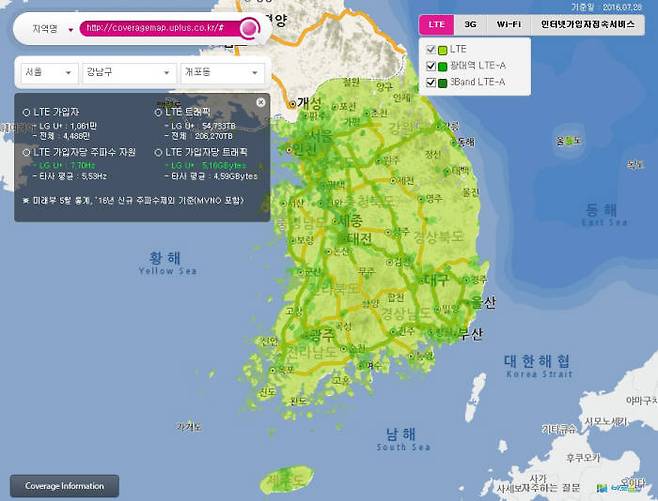Click the Coverage Information button
The height and width of the screenshot is (501, 658).
(64, 486)
